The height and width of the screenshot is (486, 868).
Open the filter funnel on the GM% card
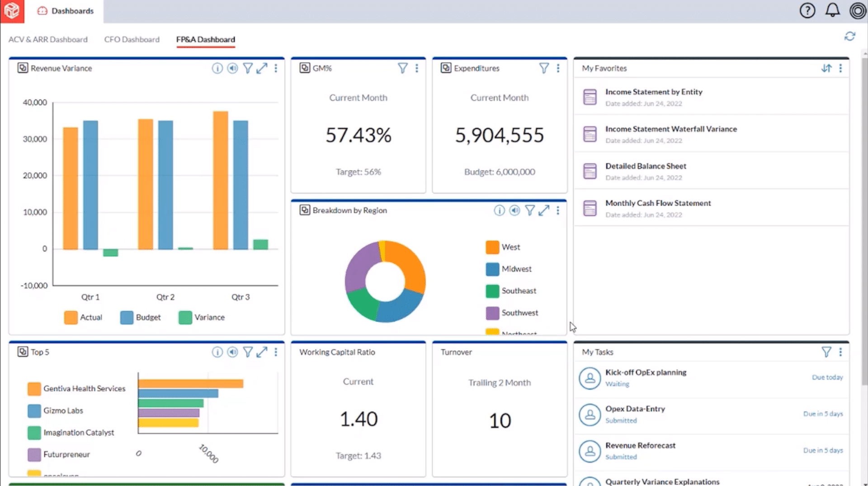click(402, 68)
